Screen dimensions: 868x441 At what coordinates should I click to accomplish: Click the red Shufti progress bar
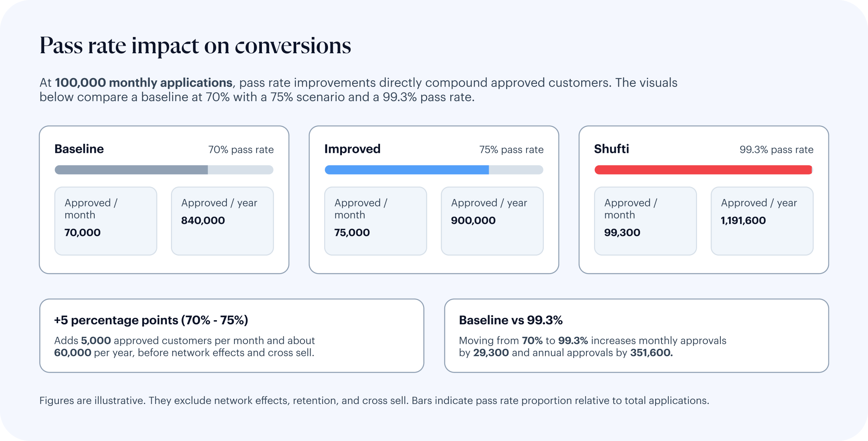click(703, 170)
